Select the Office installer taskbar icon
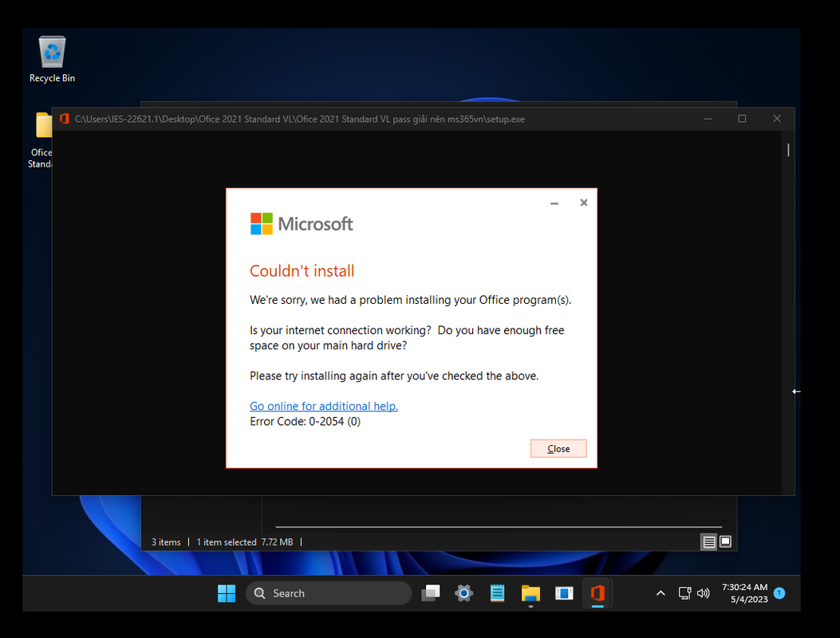 tap(597, 593)
